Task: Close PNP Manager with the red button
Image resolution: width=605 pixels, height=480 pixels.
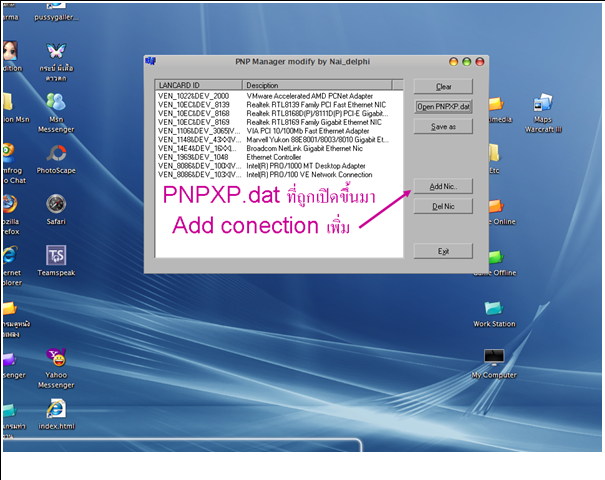Action: 480,62
